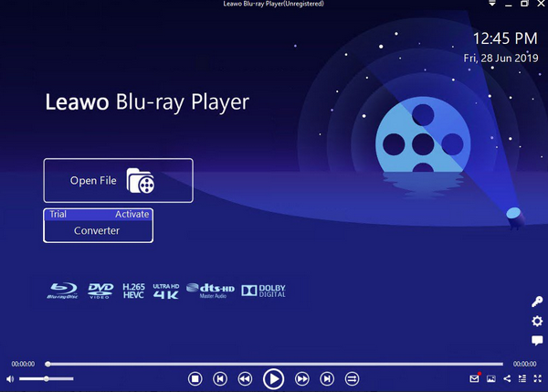Minimize the Leawo player window

[x=508, y=4]
